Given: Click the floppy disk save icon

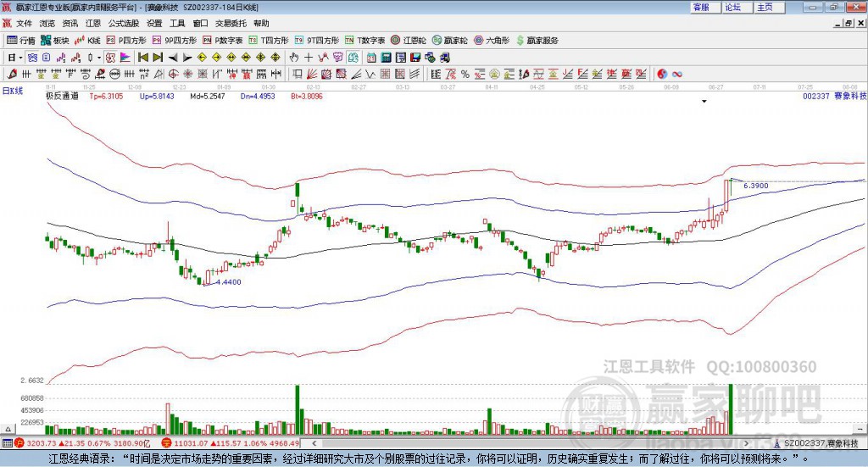Looking at the screenshot, I should (x=415, y=58).
